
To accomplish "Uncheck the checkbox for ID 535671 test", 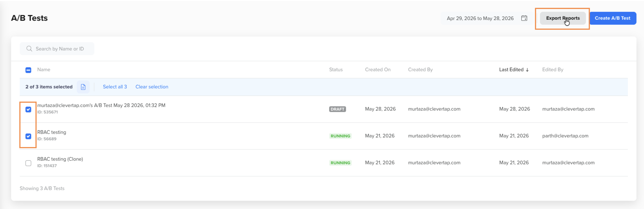I will click(x=28, y=110).
